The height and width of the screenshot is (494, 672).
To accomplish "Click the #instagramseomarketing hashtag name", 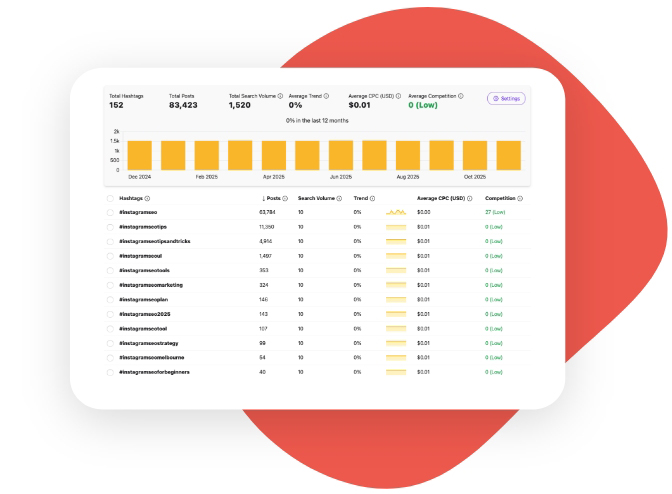I will pos(151,285).
